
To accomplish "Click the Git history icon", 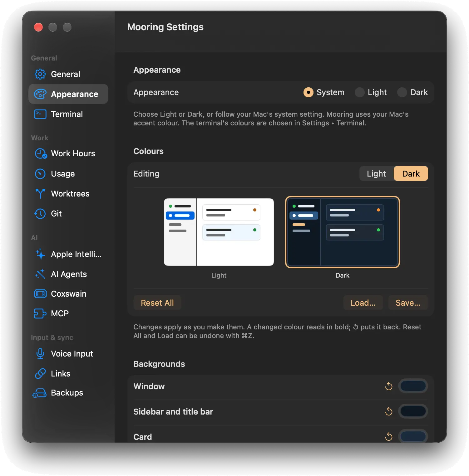I will coord(40,214).
